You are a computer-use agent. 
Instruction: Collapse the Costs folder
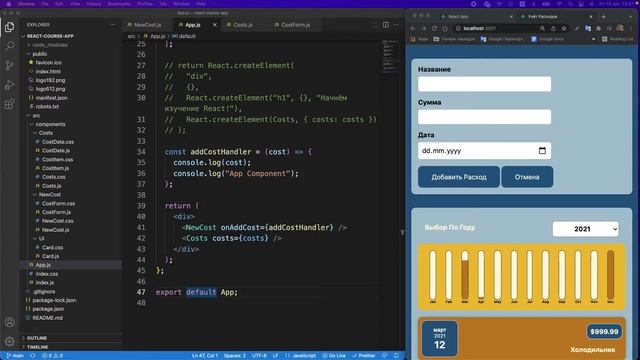pyautogui.click(x=45, y=133)
